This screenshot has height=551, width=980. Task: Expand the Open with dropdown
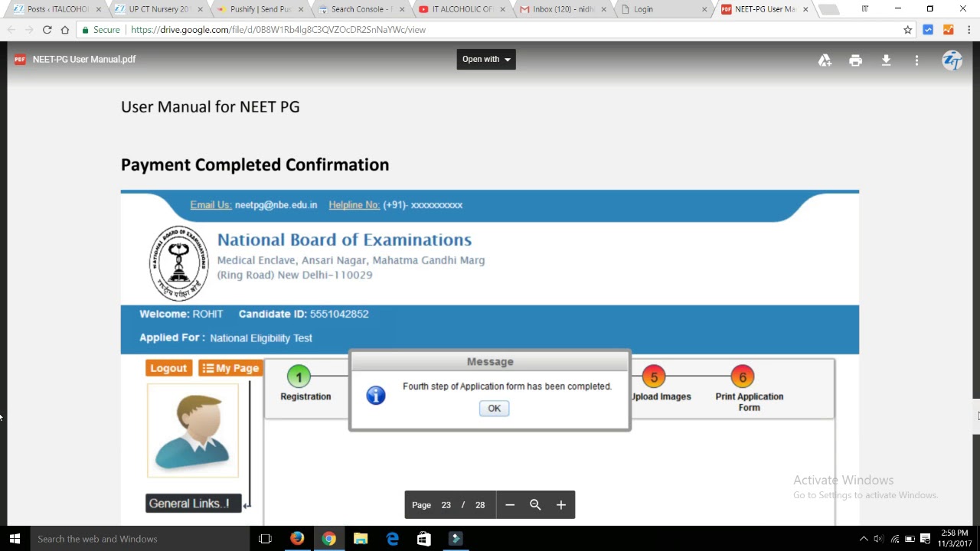click(x=486, y=60)
